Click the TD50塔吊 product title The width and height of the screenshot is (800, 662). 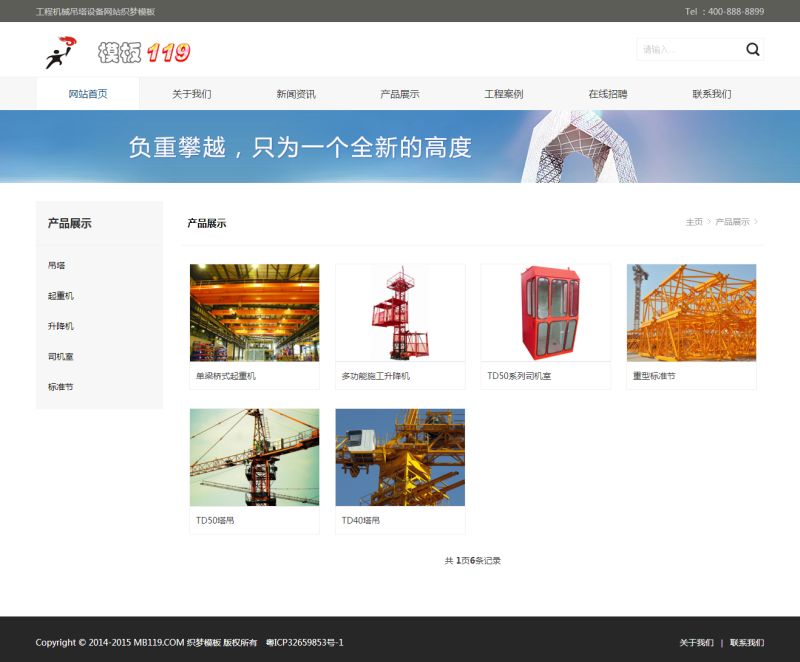(215, 520)
